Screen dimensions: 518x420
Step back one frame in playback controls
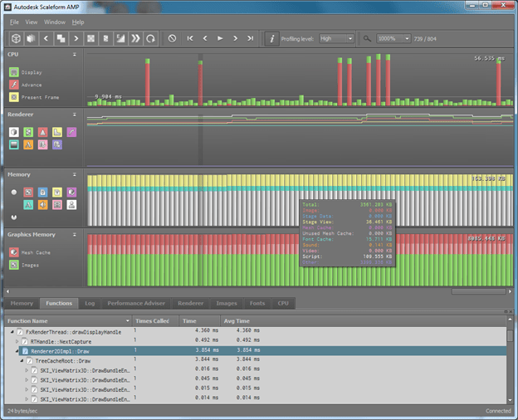tap(205, 39)
